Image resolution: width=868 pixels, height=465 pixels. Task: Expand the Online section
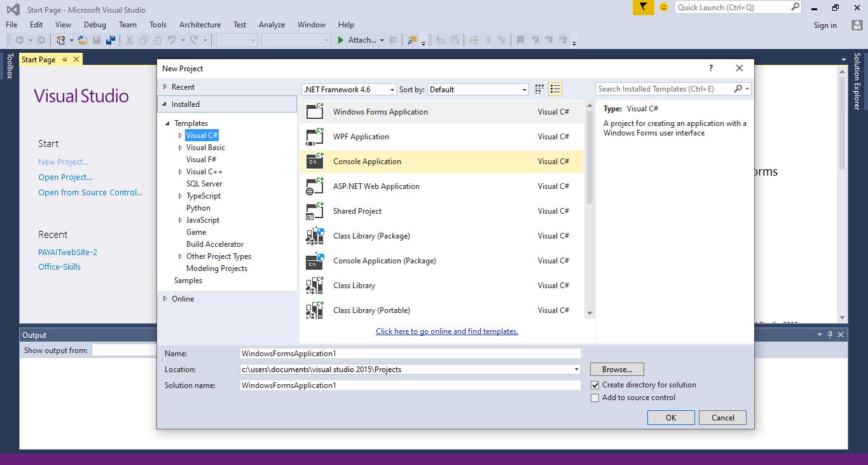(165, 298)
